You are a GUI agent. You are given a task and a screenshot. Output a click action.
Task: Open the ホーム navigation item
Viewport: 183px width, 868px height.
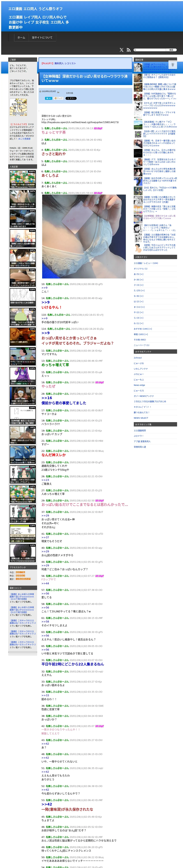21,37
